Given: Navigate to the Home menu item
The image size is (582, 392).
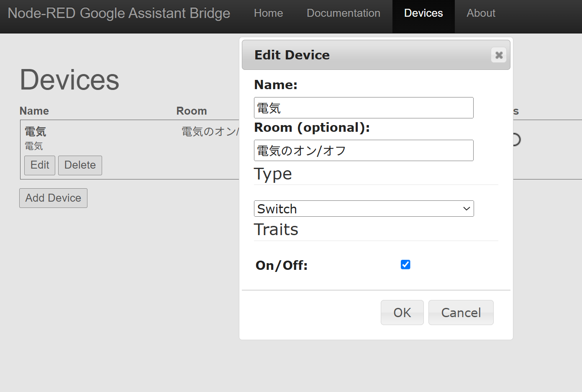Looking at the screenshot, I should point(268,13).
